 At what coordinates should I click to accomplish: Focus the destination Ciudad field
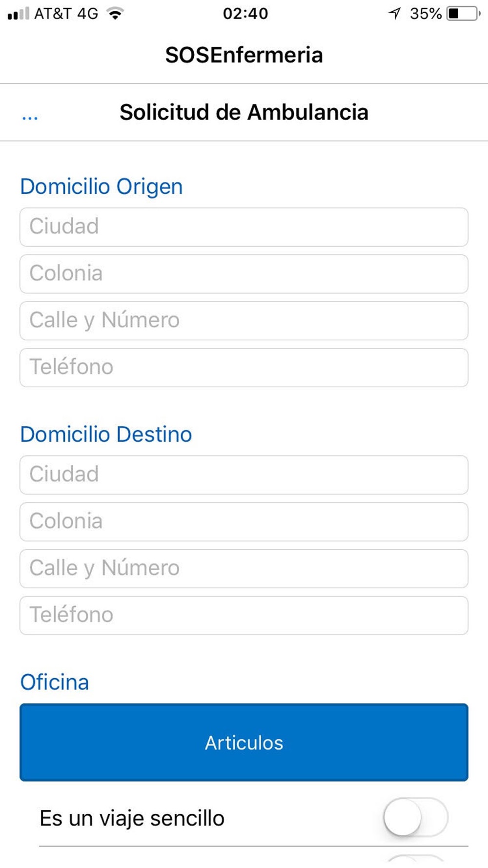(244, 475)
